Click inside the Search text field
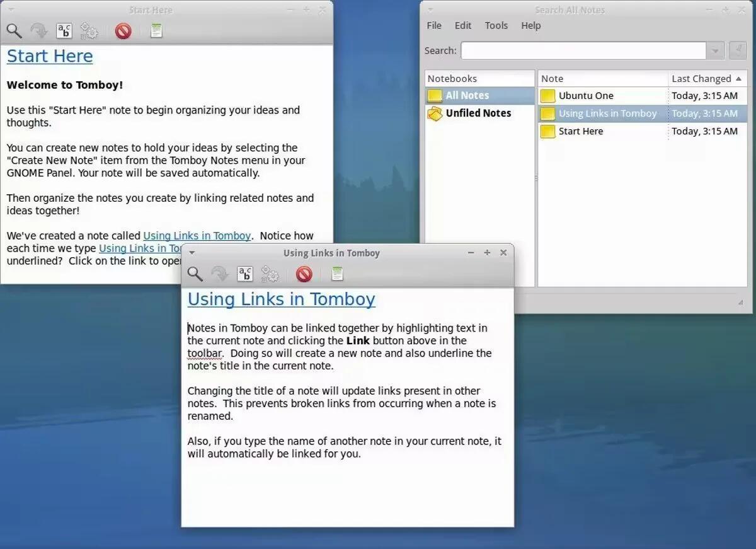Screen dimensions: 756x549 click(x=583, y=51)
